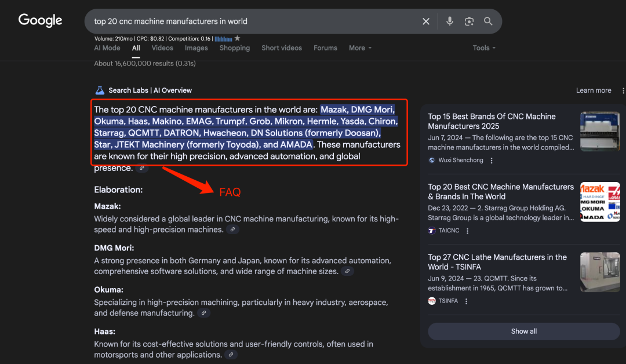This screenshot has height=364, width=626.
Task: Select the Short videos tab
Action: pos(281,48)
